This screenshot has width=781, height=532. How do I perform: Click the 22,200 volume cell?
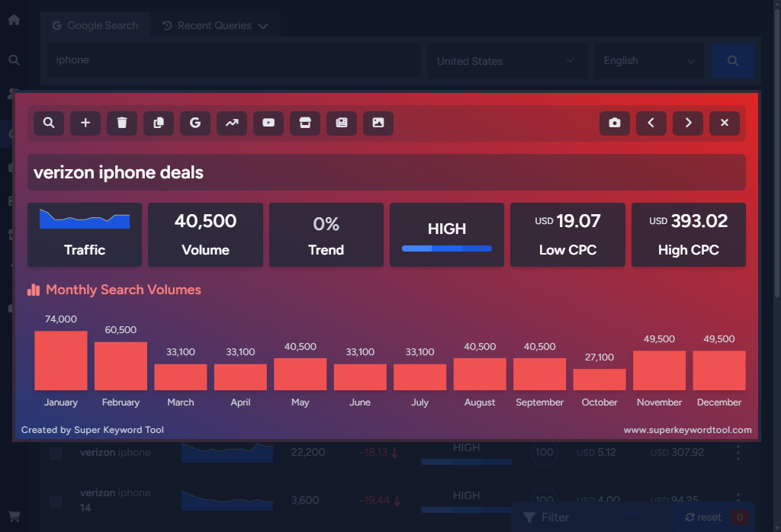coord(308,453)
